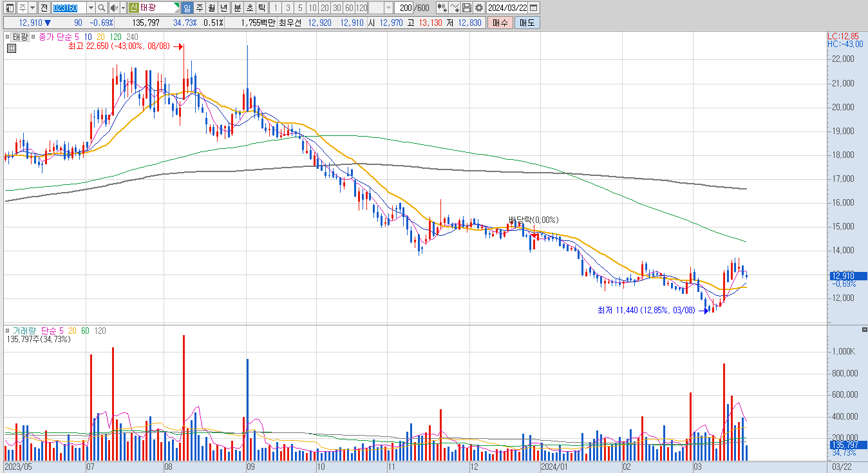This screenshot has height=473, width=868.
Task: Click the 매도 sell button
Action: tap(527, 23)
